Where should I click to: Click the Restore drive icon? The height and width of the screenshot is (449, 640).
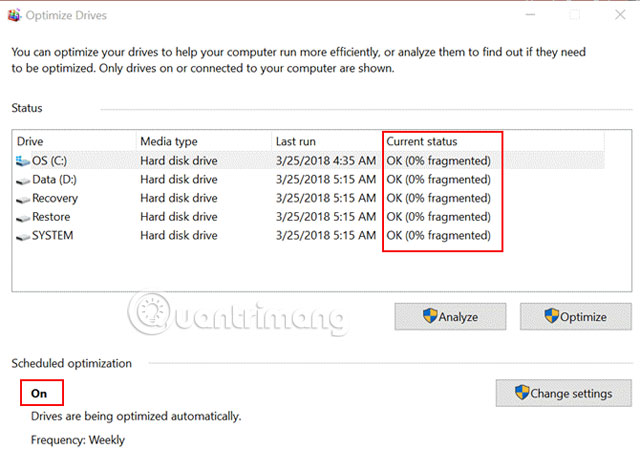24,217
